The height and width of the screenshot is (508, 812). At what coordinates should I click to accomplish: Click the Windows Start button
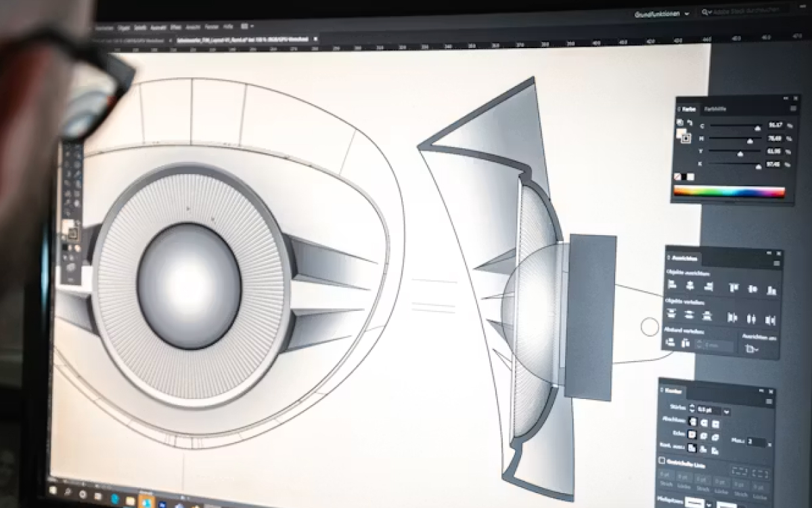(x=52, y=490)
